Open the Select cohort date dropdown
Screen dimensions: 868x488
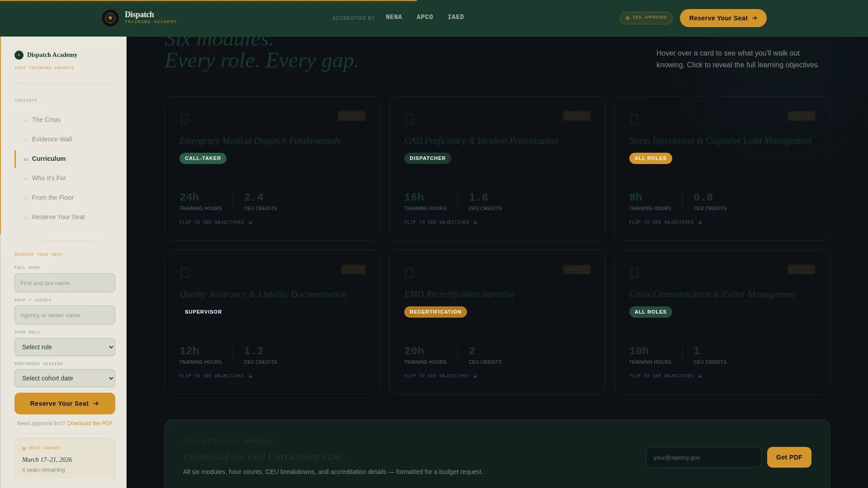(x=64, y=378)
